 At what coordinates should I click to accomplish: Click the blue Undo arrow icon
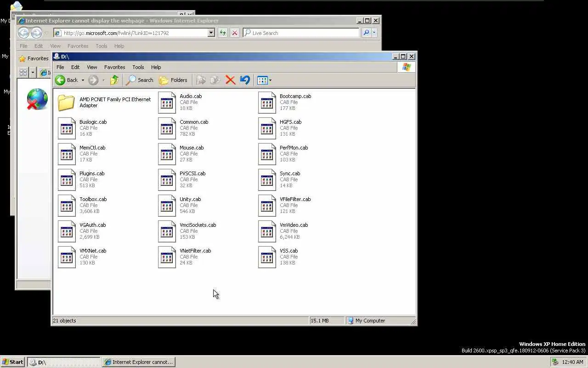[245, 80]
